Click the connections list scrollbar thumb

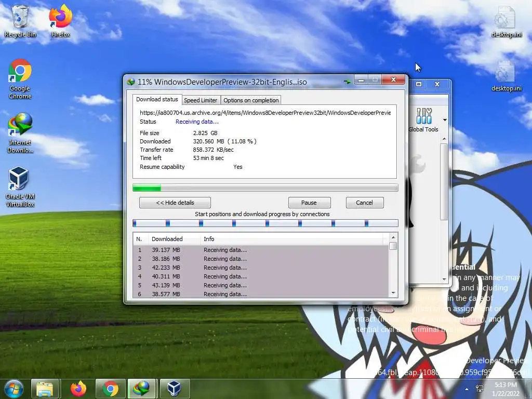coord(393,246)
